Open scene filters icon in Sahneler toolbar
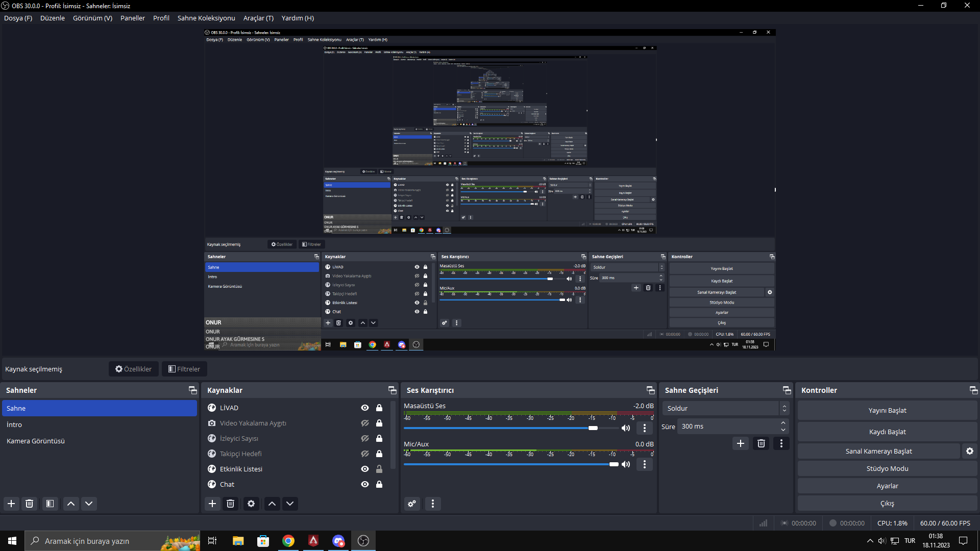The width and height of the screenshot is (980, 551). click(x=50, y=504)
